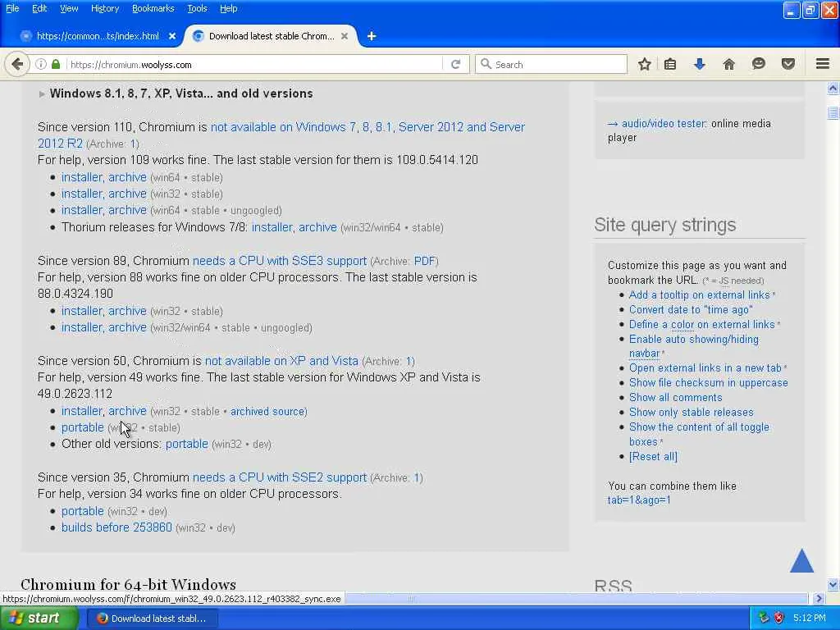Open the Pocket toolbar icon
Screen dimensions: 840x630
click(x=788, y=64)
